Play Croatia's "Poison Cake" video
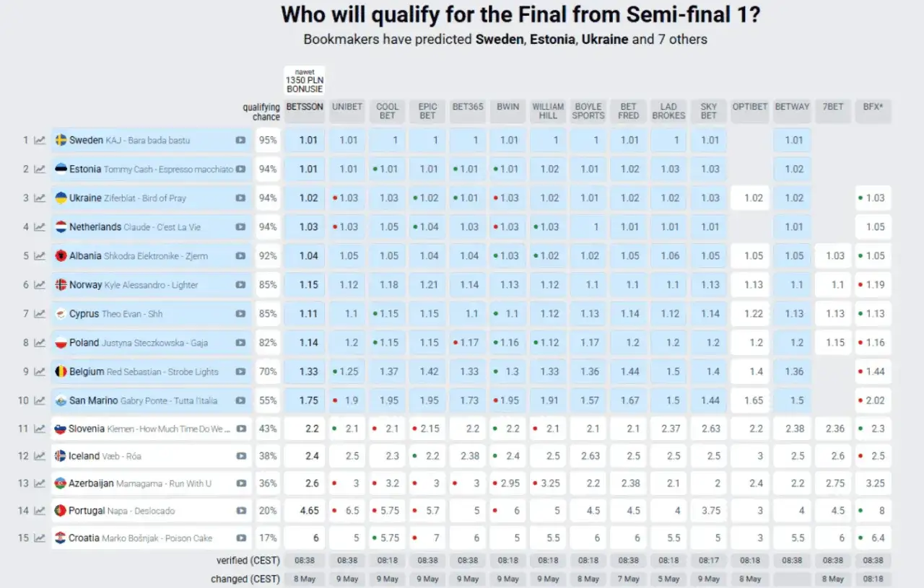This screenshot has width=924, height=588. (x=240, y=537)
